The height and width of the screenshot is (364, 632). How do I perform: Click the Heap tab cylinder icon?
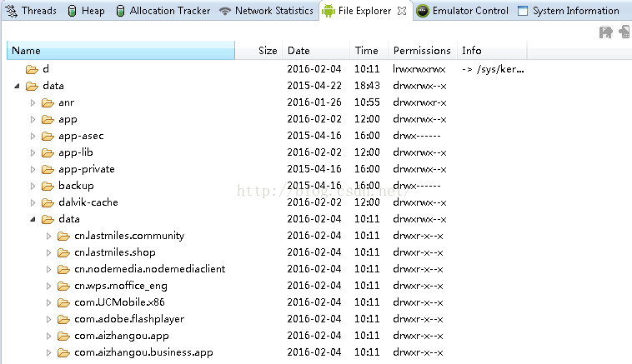(x=72, y=11)
